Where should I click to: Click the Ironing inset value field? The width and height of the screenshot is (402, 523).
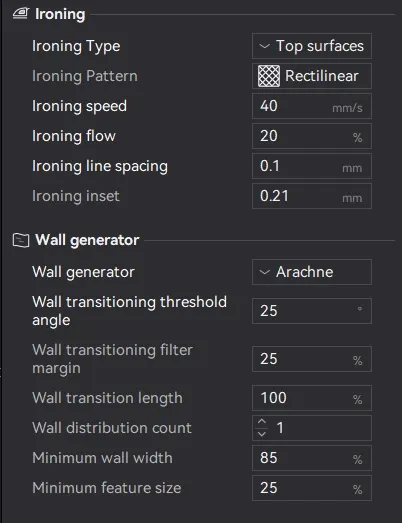(312, 196)
